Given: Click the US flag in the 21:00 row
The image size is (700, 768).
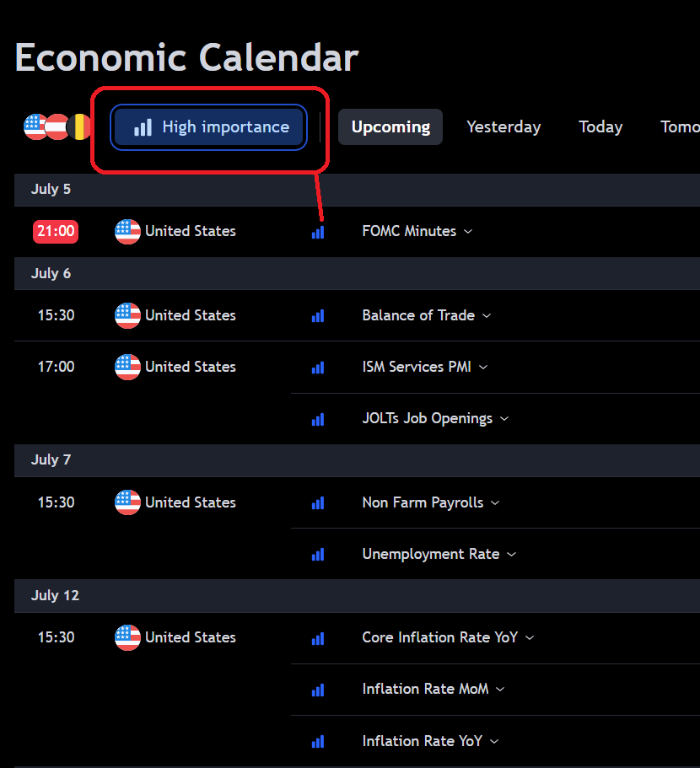Looking at the screenshot, I should (x=127, y=231).
